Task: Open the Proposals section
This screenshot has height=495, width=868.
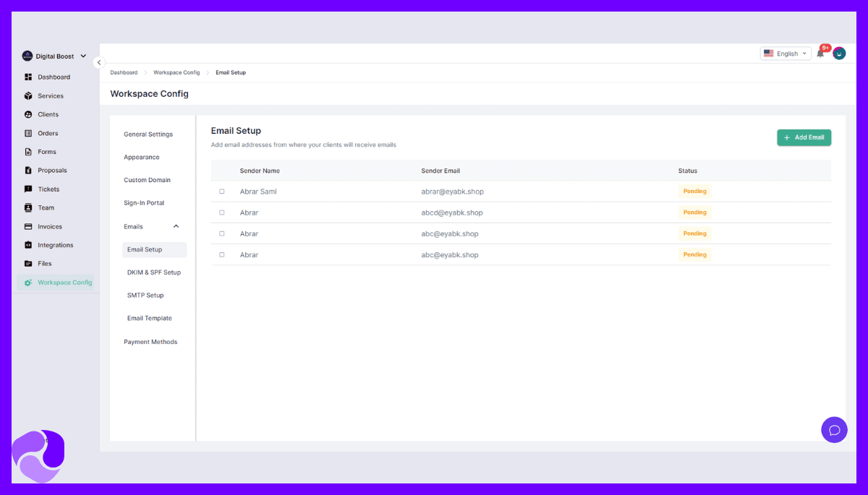Action: tap(52, 170)
